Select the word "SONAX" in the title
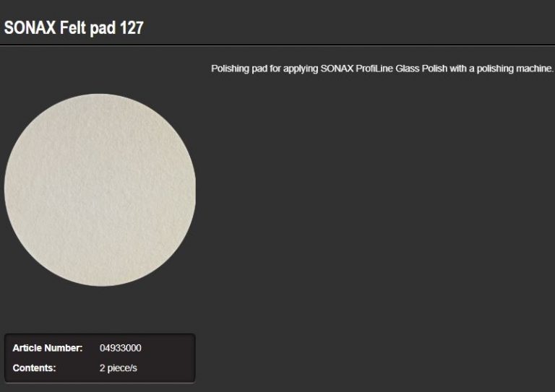Screen dimensions: 555x392 [30, 27]
